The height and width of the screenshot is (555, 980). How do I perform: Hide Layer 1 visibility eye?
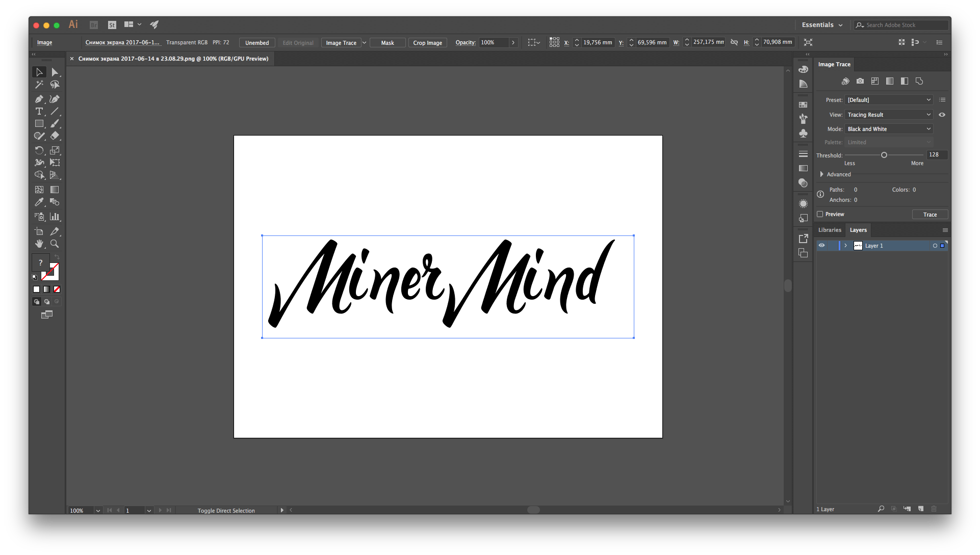tap(821, 246)
